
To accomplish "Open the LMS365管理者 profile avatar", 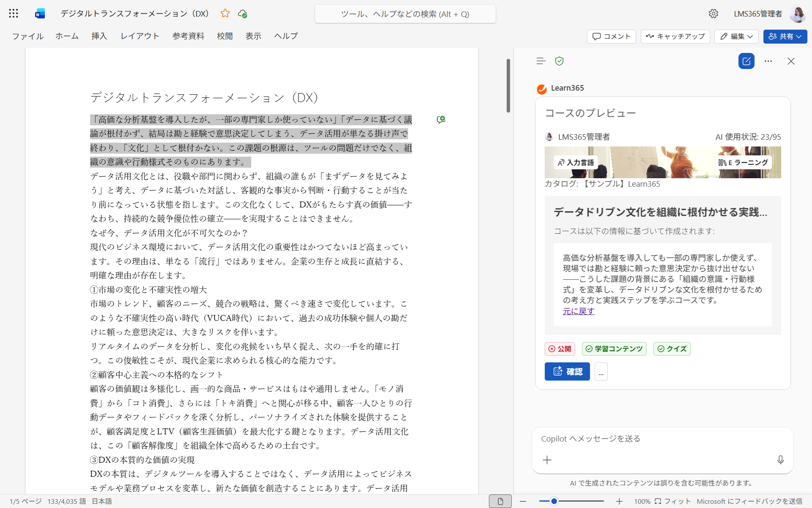I will pyautogui.click(x=797, y=14).
